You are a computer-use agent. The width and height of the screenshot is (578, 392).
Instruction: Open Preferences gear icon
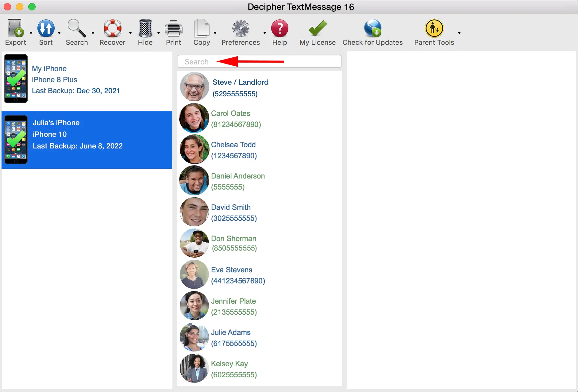click(x=241, y=28)
